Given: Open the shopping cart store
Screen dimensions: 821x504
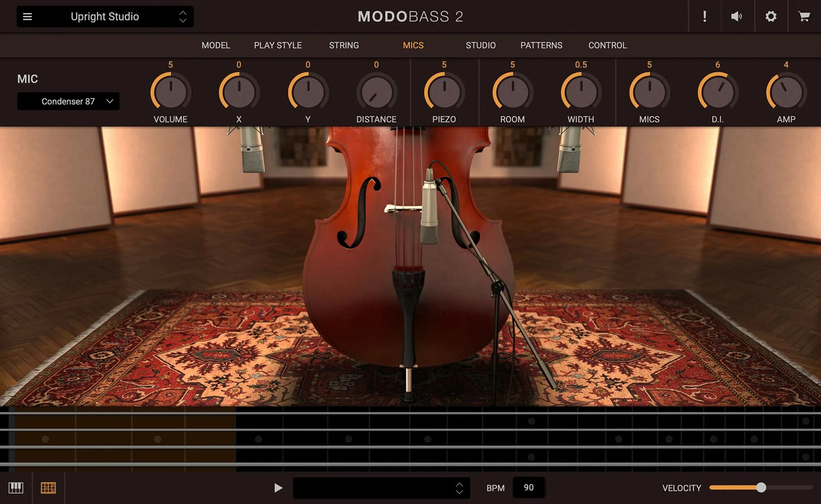Looking at the screenshot, I should click(x=805, y=16).
